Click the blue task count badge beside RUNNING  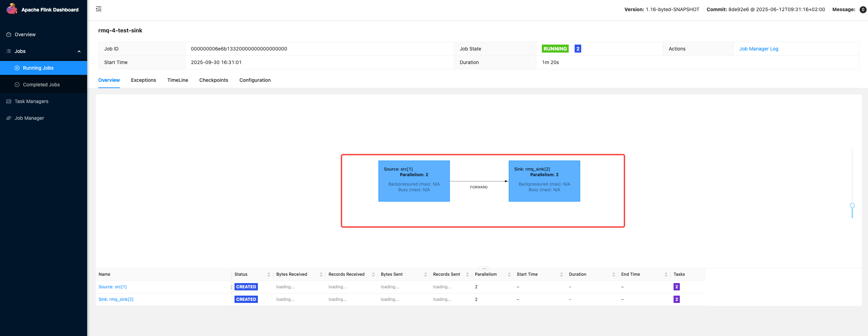pyautogui.click(x=578, y=49)
